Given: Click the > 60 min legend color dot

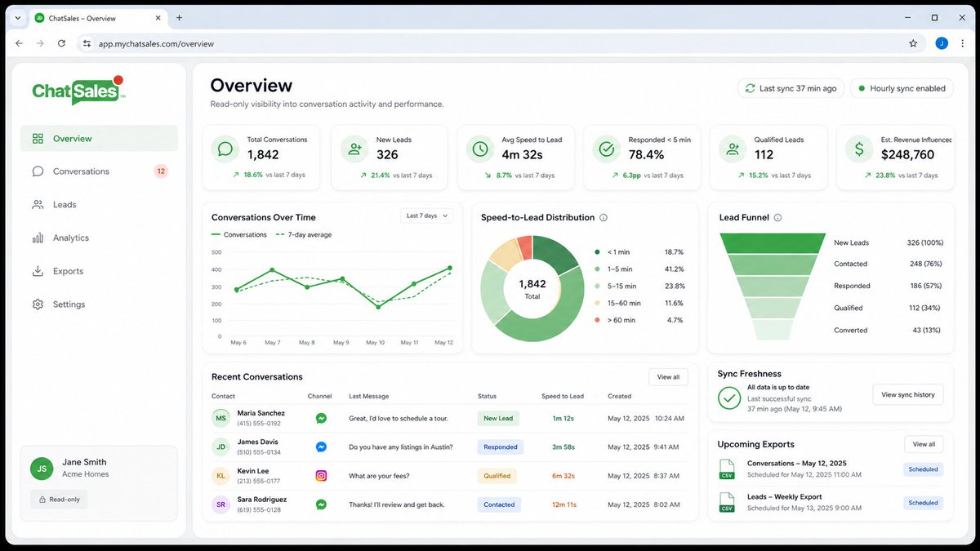Looking at the screenshot, I should tap(598, 320).
